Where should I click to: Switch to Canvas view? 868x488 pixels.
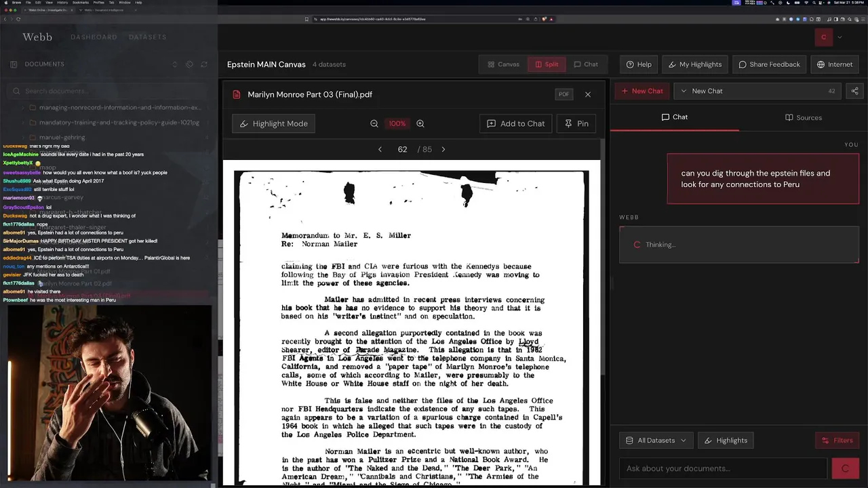pos(503,64)
